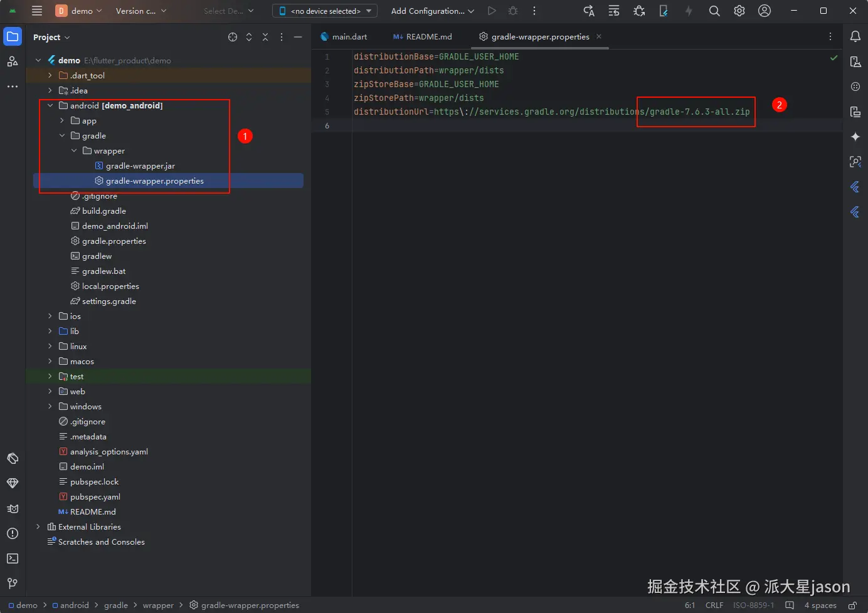The image size is (868, 613).
Task: Click Search Everywhere magnifier icon
Action: pyautogui.click(x=714, y=11)
